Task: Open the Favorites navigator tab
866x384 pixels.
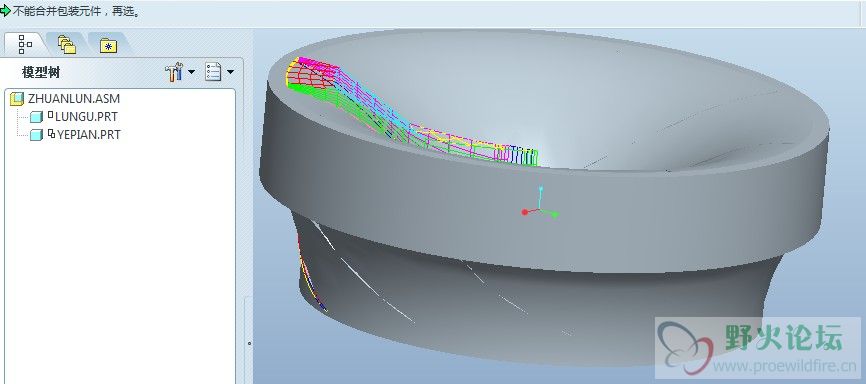Action: [x=108, y=45]
